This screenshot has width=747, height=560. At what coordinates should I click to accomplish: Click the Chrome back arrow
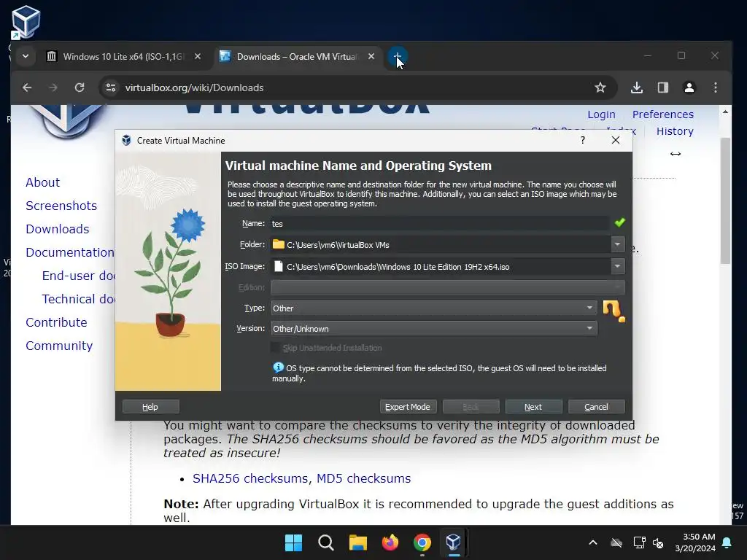(x=27, y=87)
